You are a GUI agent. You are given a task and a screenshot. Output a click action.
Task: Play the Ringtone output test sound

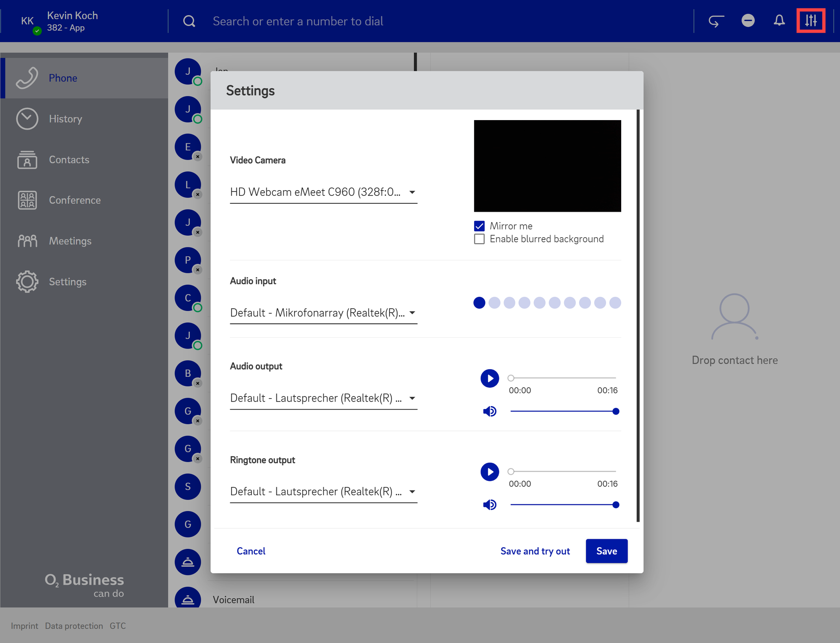coord(489,472)
